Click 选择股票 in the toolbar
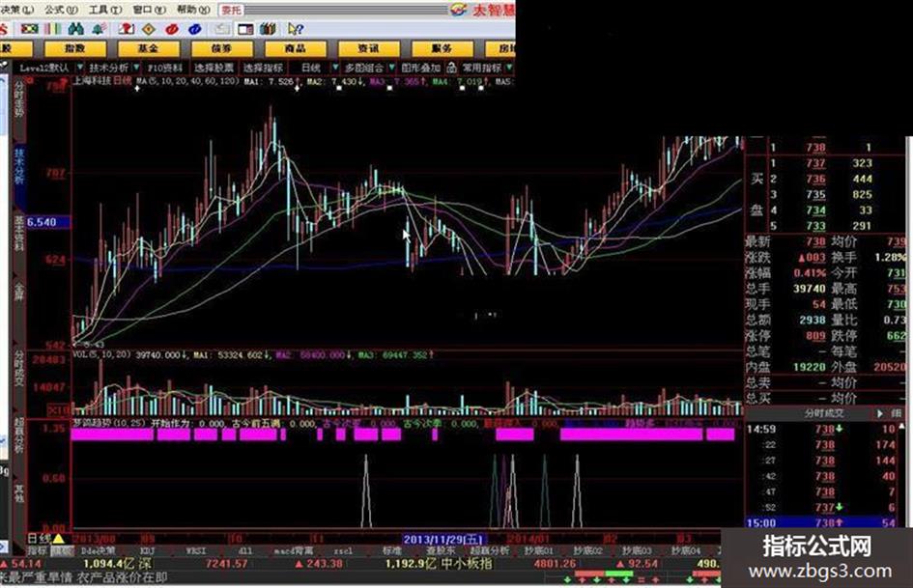 214,68
